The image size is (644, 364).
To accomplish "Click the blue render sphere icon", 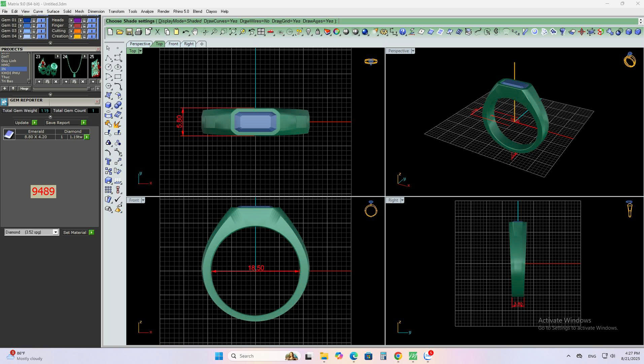I will click(x=365, y=32).
